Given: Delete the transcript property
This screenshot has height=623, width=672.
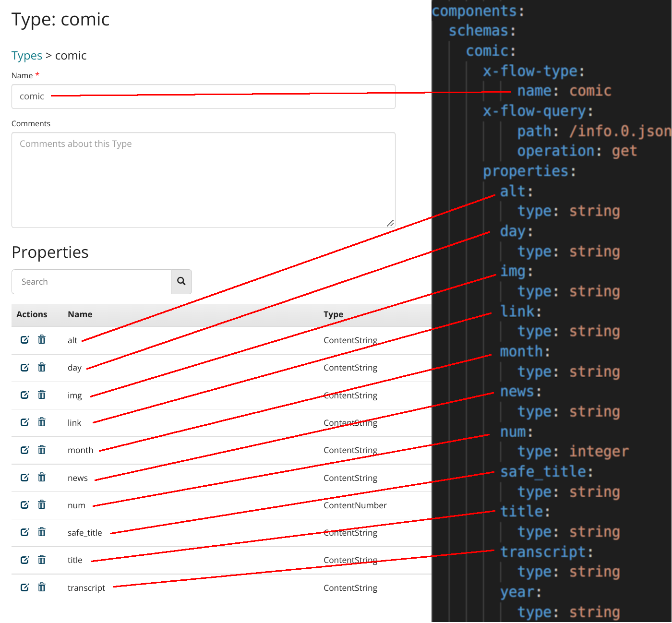Looking at the screenshot, I should point(42,587).
